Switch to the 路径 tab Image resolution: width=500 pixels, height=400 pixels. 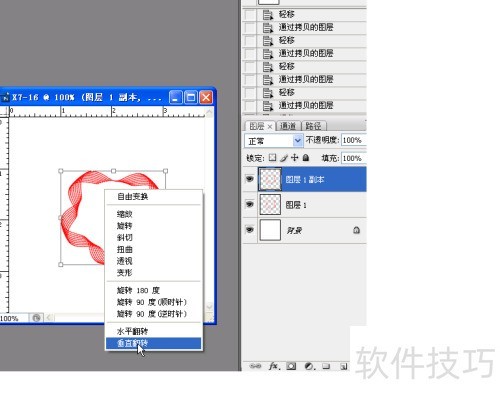point(313,126)
